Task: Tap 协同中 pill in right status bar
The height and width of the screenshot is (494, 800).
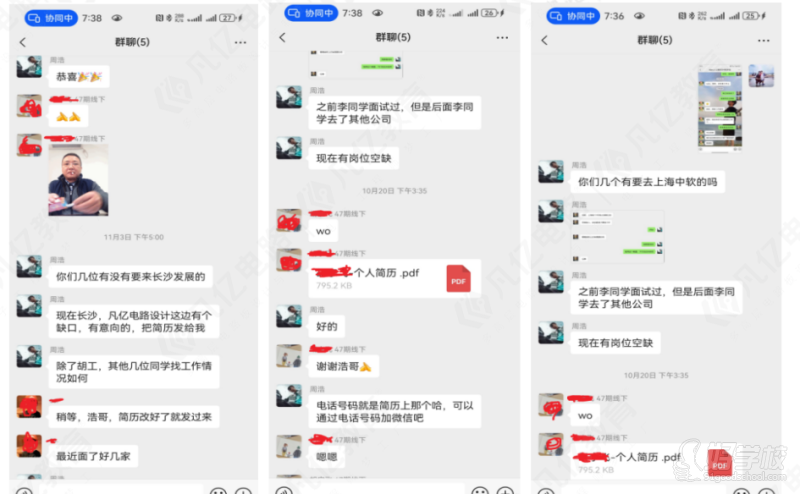Action: click(x=573, y=16)
